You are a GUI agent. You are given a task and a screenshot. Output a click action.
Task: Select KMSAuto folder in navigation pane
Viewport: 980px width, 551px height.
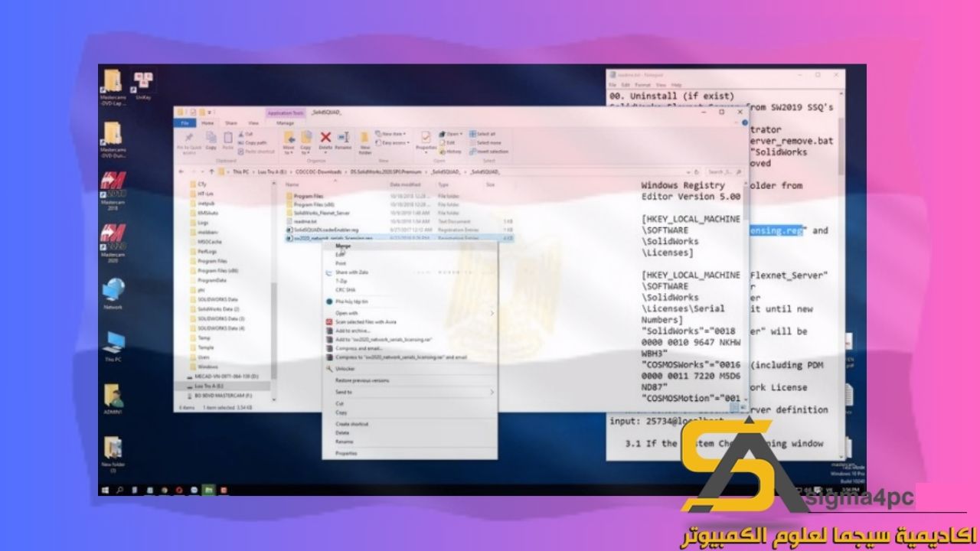(204, 212)
